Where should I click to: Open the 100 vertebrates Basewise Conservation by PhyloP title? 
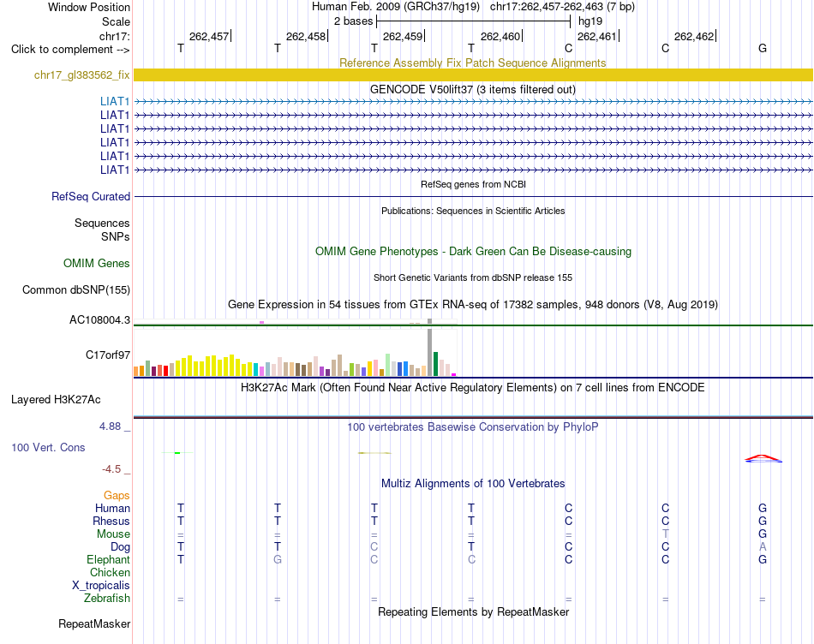tap(472, 426)
